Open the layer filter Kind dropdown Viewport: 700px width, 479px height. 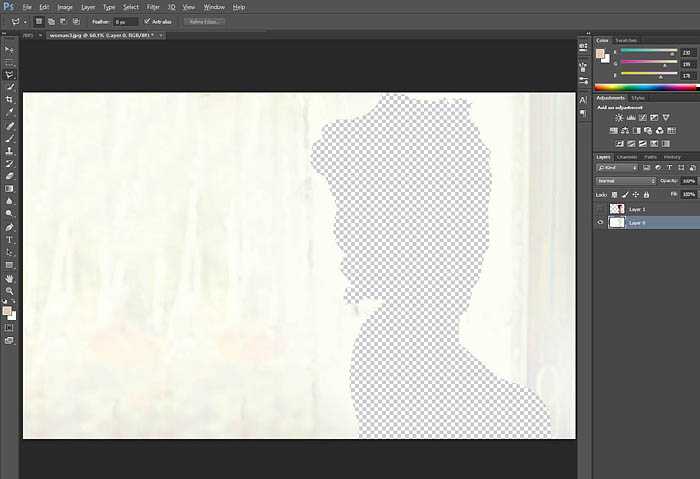click(x=617, y=168)
